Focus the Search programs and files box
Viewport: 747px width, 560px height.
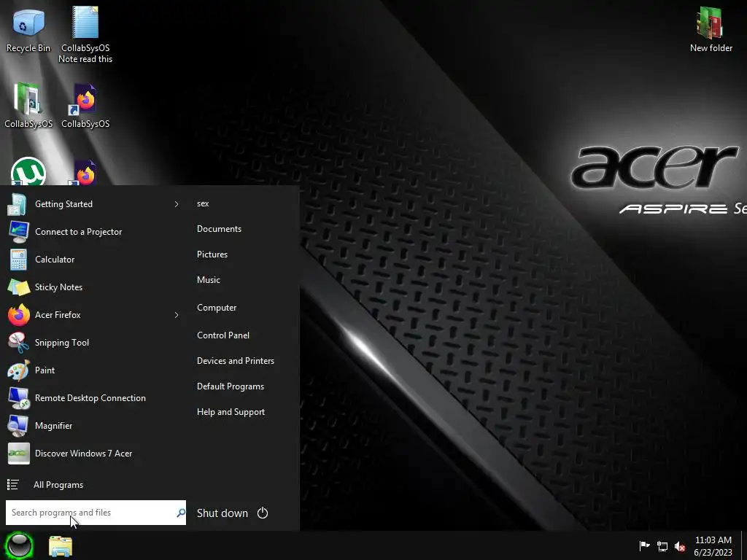[96, 513]
